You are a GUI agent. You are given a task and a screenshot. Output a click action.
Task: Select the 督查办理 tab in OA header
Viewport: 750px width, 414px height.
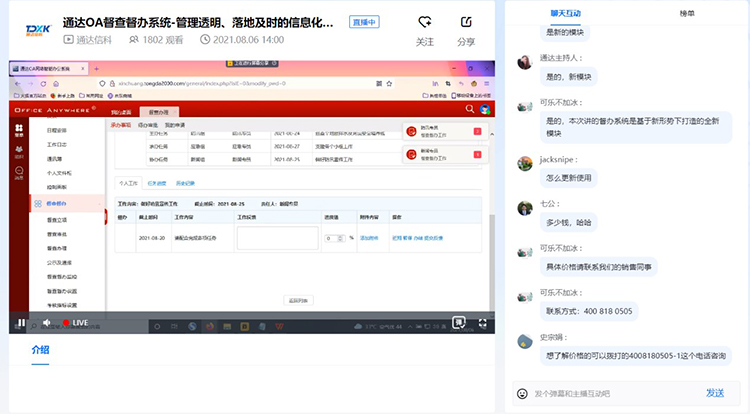click(x=159, y=112)
